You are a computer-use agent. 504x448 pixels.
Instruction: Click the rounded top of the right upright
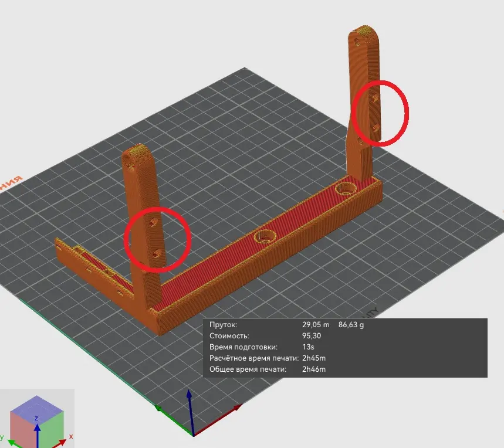tap(364, 33)
